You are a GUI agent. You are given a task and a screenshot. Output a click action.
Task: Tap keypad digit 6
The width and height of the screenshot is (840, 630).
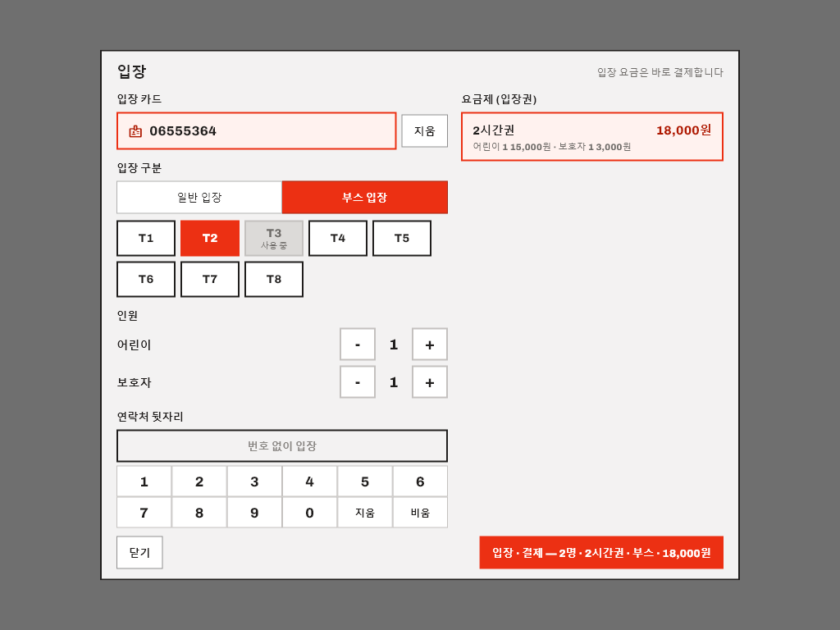420,482
